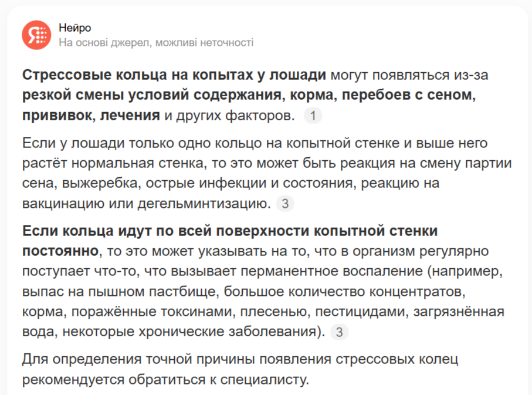Click the bold word "постоянно"
532x395 pixels.
[60, 251]
